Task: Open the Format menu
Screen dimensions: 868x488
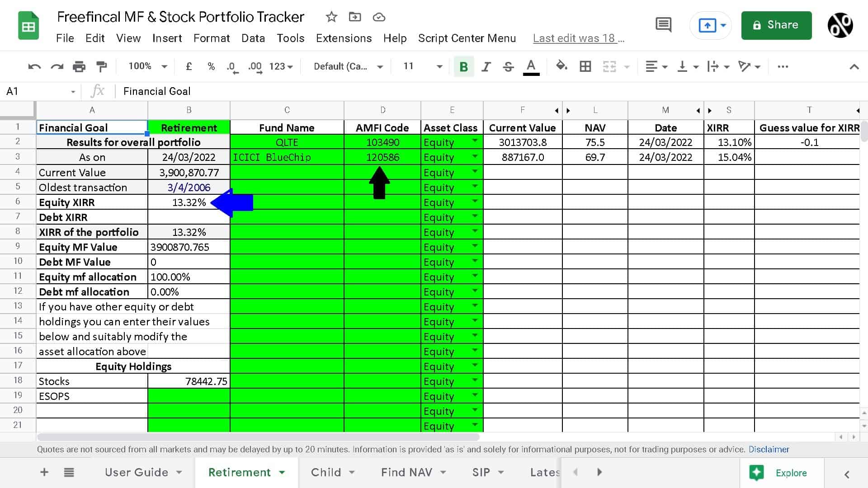Action: [212, 38]
